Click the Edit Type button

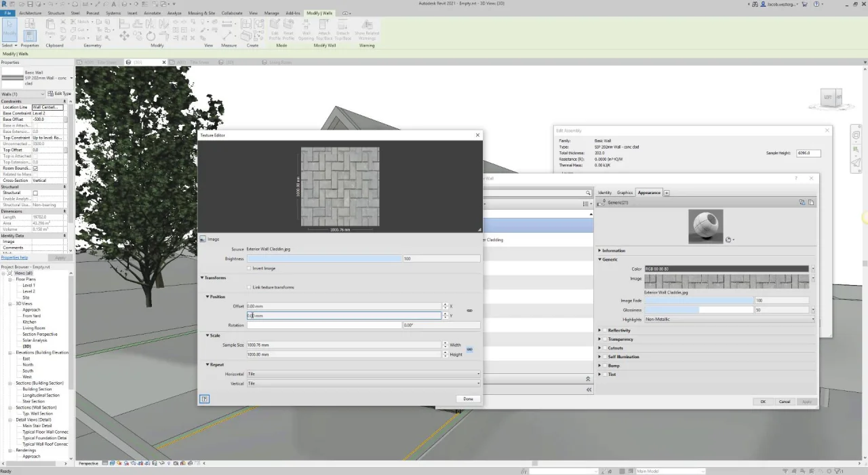tap(60, 94)
